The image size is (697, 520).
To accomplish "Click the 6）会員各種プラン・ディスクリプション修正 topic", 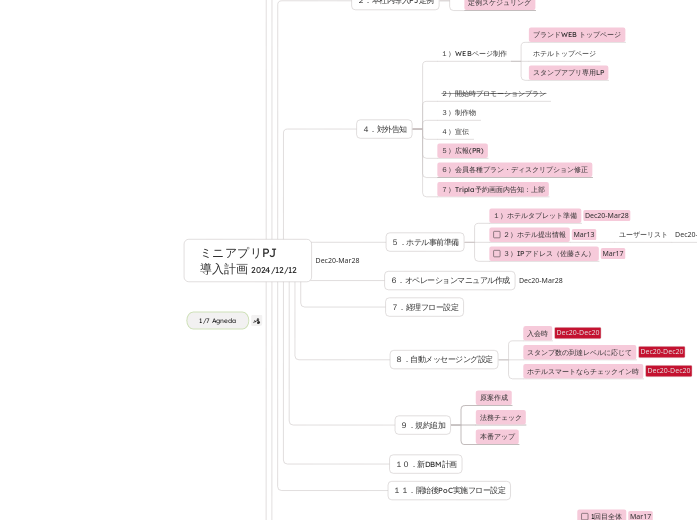I will pyautogui.click(x=515, y=170).
